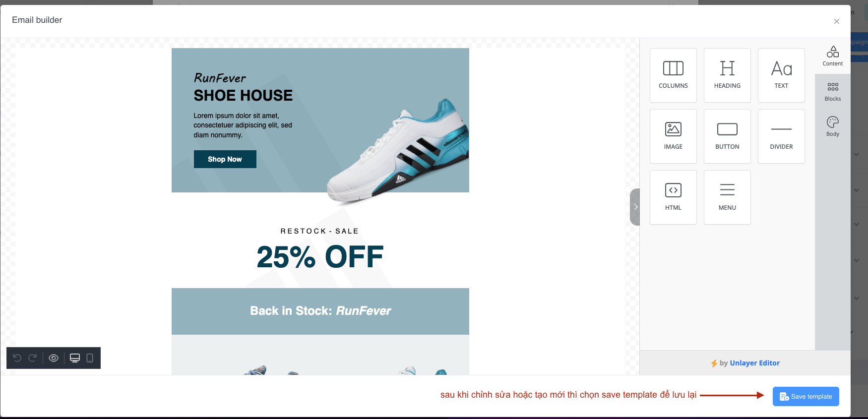This screenshot has width=868, height=419.
Task: Open the Body settings tab
Action: tap(833, 127)
